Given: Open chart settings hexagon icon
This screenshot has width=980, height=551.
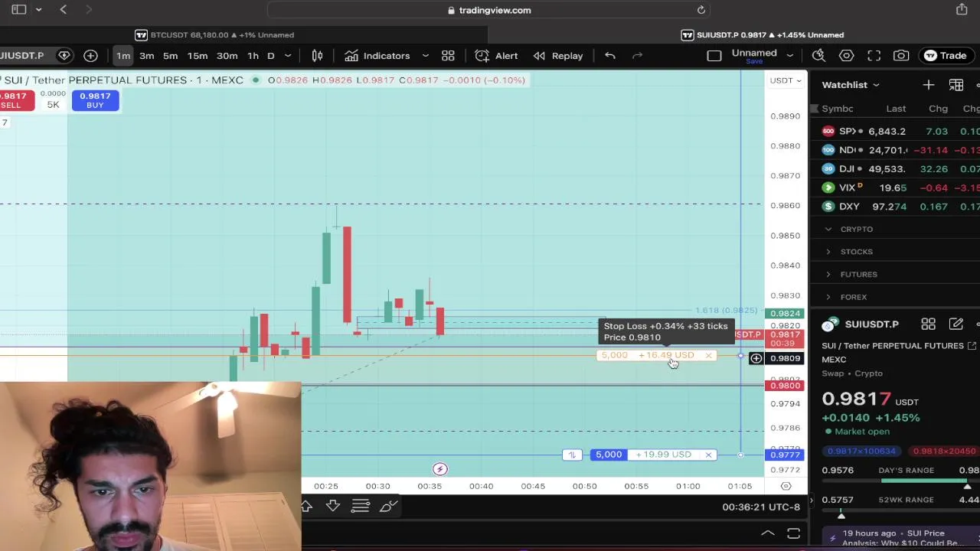Looking at the screenshot, I should [846, 55].
